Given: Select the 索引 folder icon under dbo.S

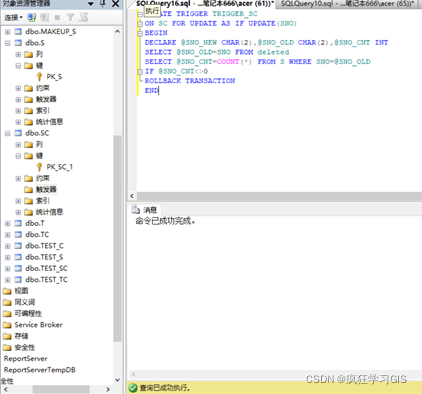Looking at the screenshot, I should point(29,111).
